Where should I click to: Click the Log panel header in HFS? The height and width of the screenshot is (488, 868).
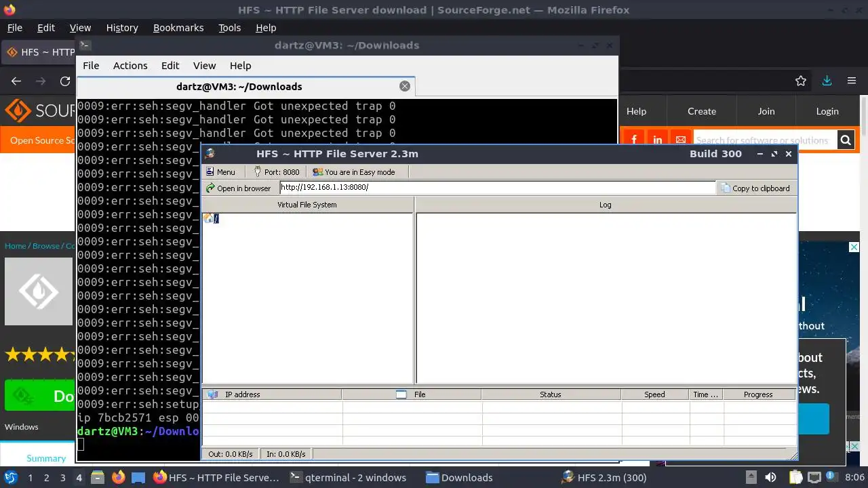click(x=606, y=205)
